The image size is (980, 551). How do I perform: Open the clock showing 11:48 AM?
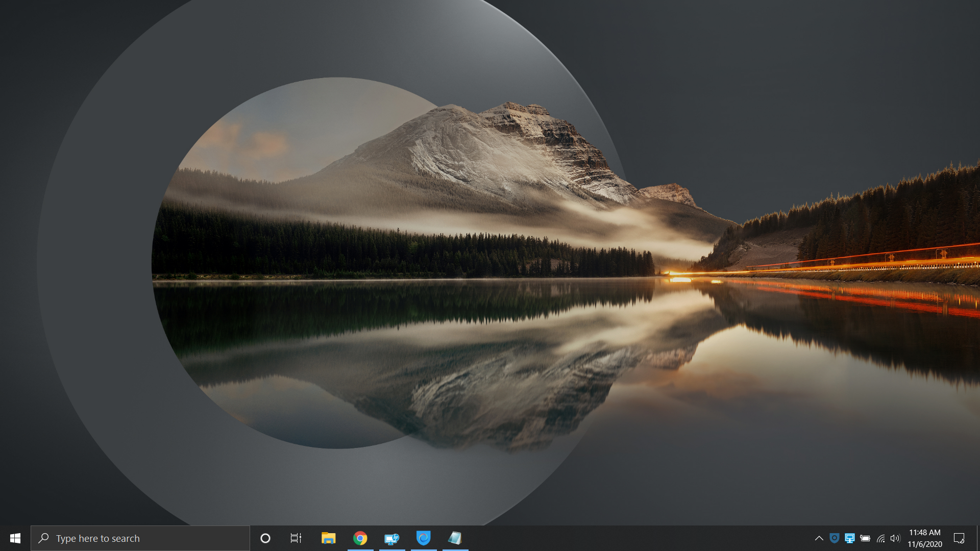click(x=924, y=538)
